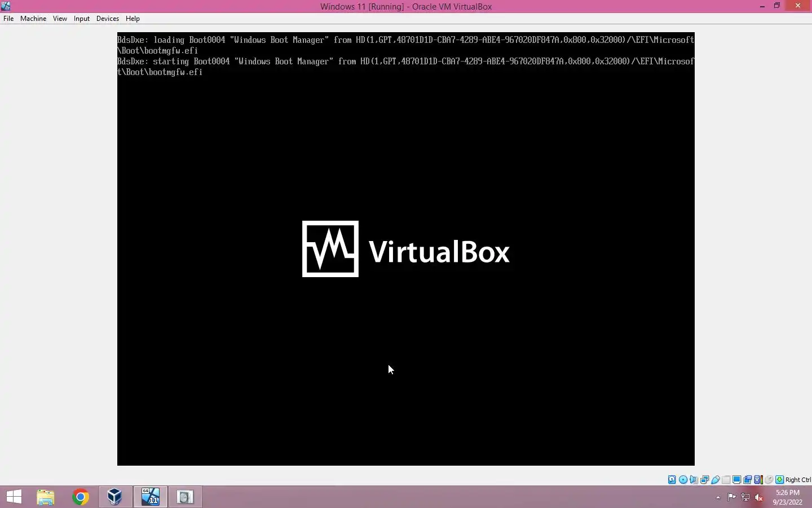
Task: Click the muted volume tray icon
Action: click(759, 497)
